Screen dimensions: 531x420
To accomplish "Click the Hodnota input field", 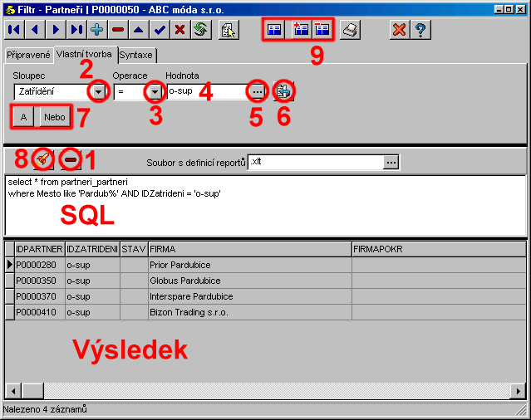I will tap(206, 91).
